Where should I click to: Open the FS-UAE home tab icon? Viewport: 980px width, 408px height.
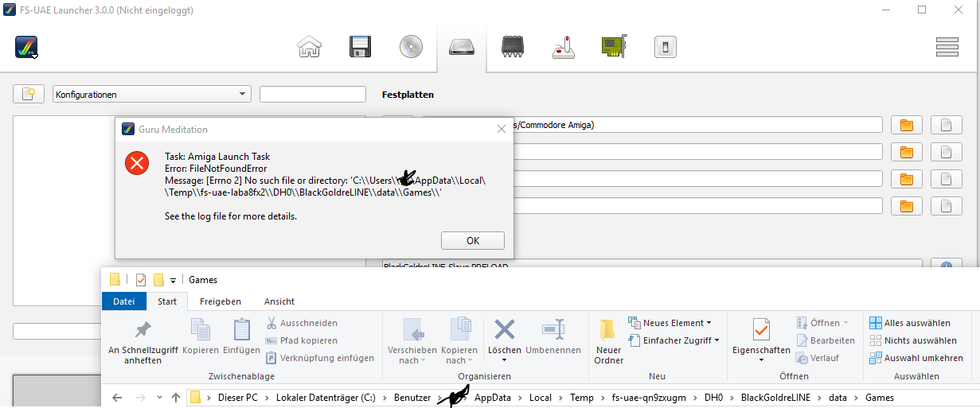click(310, 47)
